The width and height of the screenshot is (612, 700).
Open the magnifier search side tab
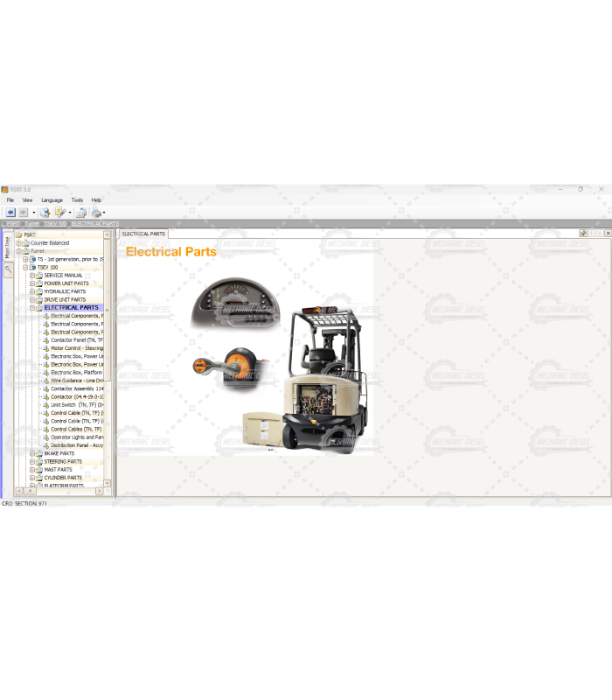[x=8, y=270]
